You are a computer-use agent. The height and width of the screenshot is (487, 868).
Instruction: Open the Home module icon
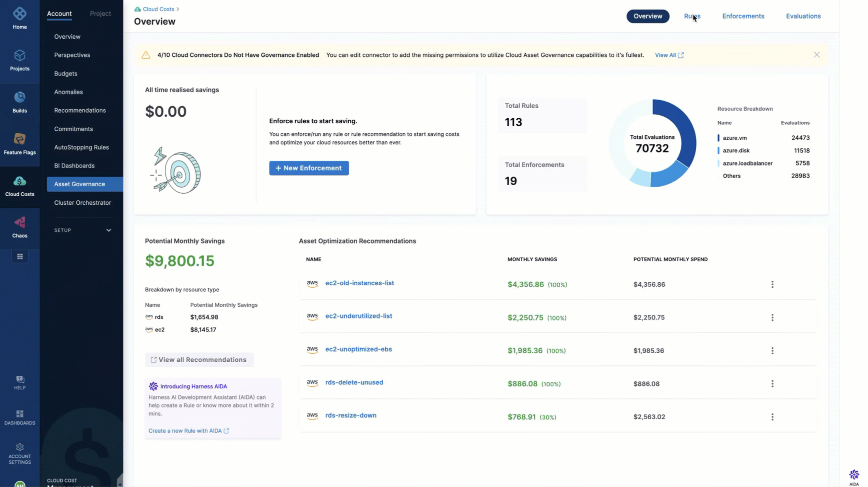tap(20, 15)
